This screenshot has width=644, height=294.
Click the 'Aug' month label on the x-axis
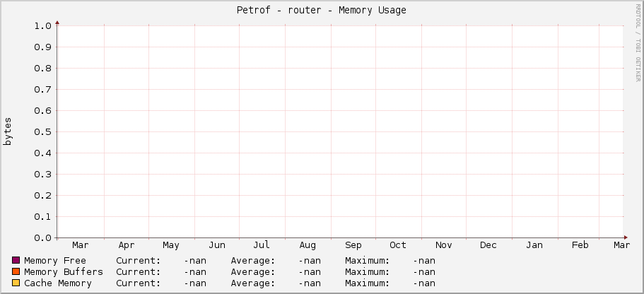tap(308, 245)
